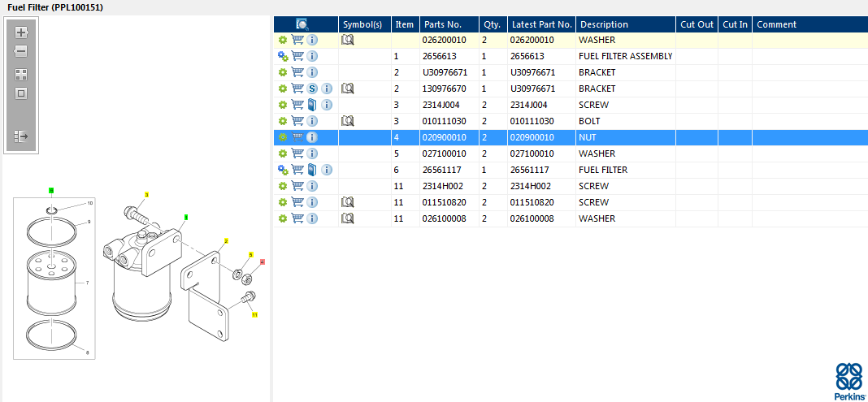
Task: Click the 'BOLT' description cell
Action: point(589,121)
